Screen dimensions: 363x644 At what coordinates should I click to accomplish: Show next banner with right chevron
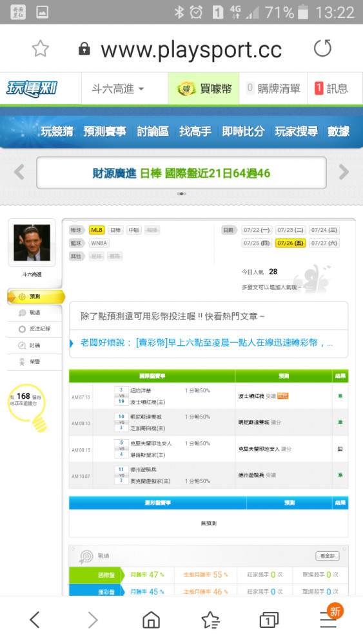pyautogui.click(x=344, y=172)
